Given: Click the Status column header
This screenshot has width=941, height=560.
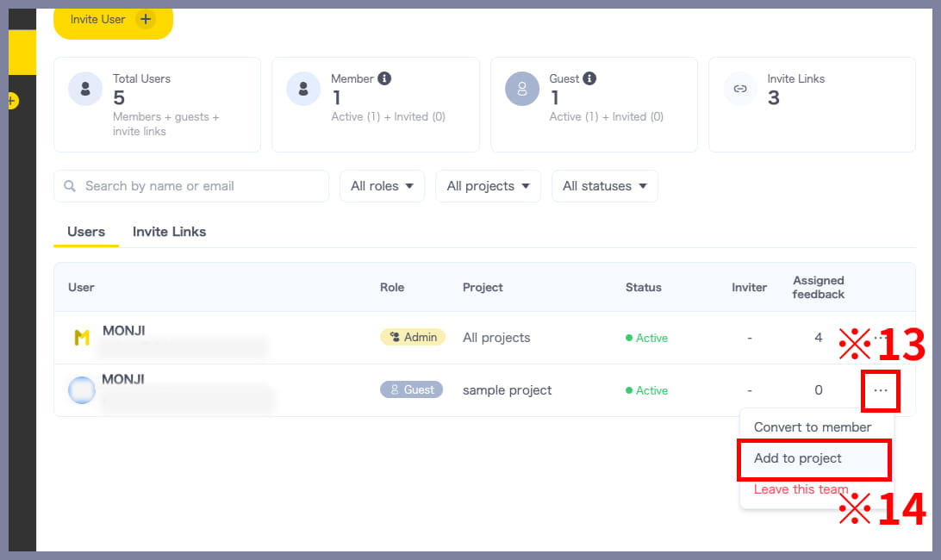Looking at the screenshot, I should (644, 288).
